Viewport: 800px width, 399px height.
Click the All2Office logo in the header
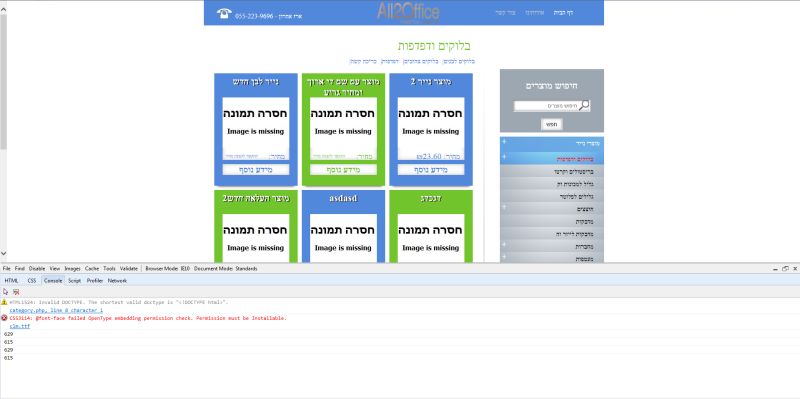click(408, 12)
